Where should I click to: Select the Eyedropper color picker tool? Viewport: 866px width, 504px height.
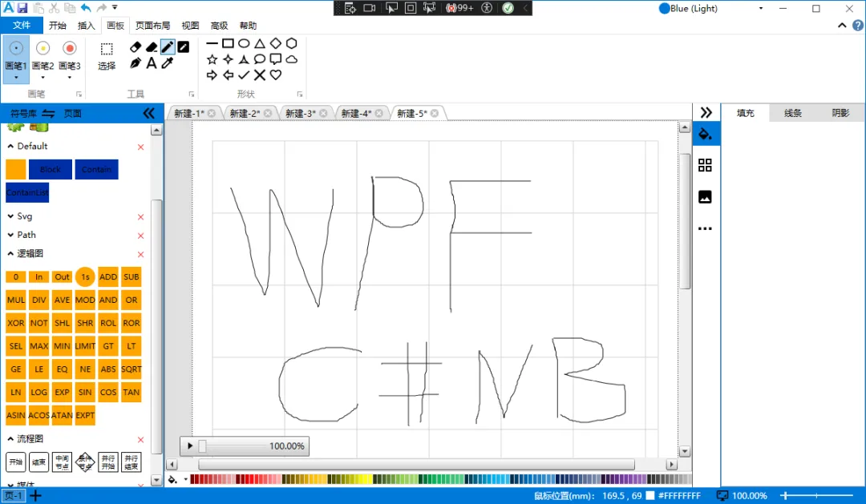[x=168, y=62]
